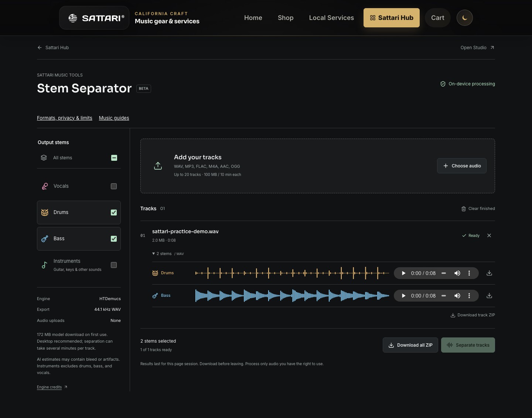The height and width of the screenshot is (418, 532).
Task: Uncheck the Bass stem checkbox
Action: click(x=114, y=239)
